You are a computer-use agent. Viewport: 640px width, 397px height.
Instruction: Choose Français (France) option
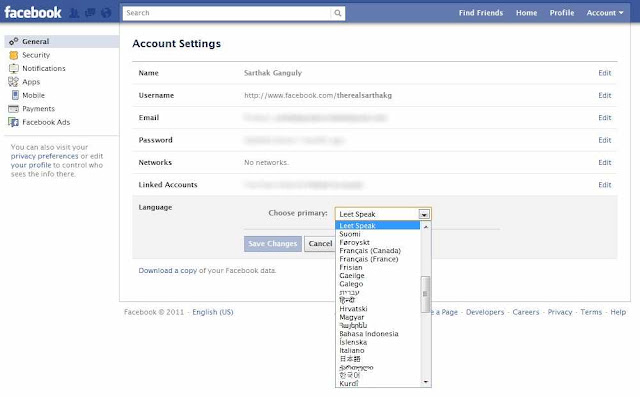pos(378,259)
